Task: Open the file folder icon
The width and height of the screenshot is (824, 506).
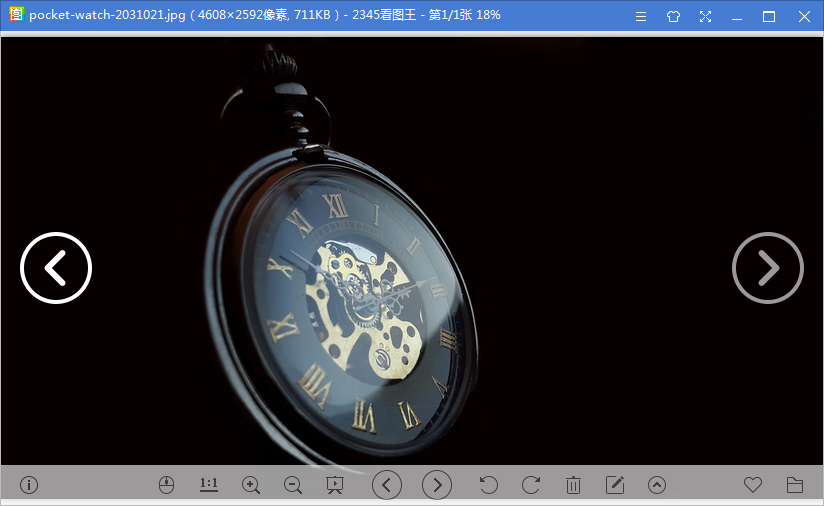Action: [795, 485]
